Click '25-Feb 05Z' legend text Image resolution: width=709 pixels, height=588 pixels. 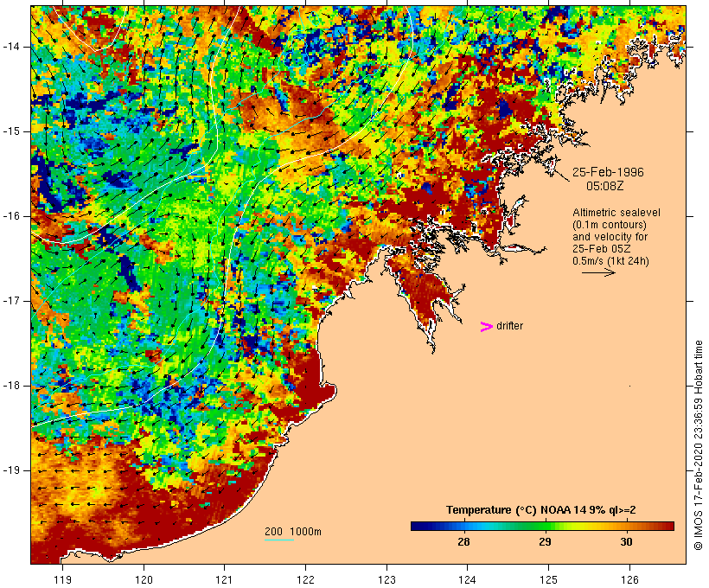coord(602,249)
